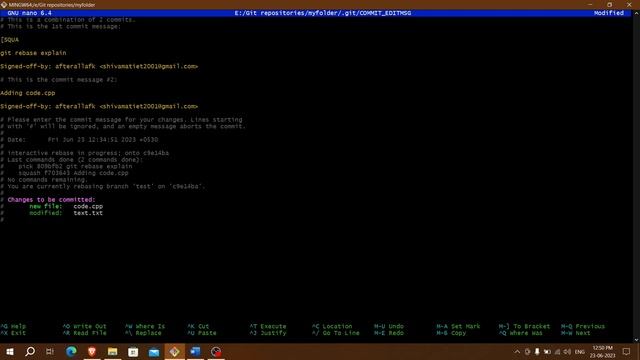Click the ^G Help shortcut
The height and width of the screenshot is (360, 640).
point(13,326)
